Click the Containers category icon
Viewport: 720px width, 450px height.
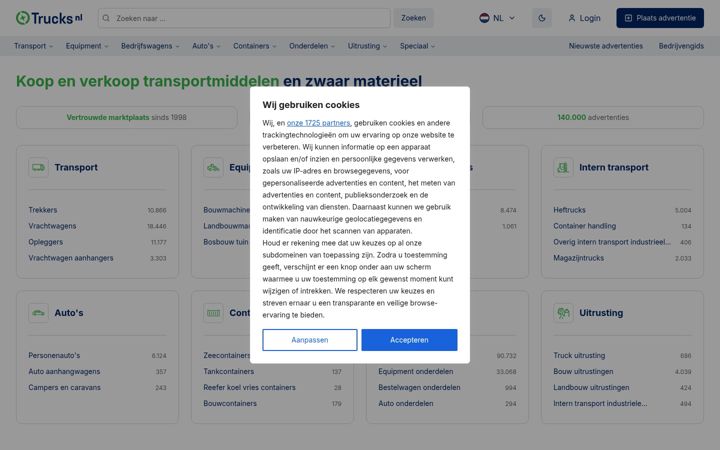213,313
